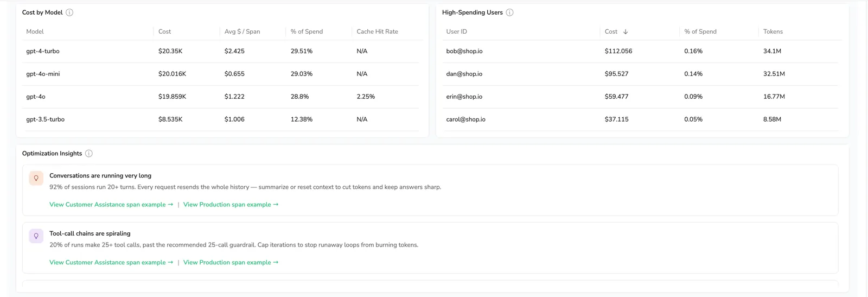Screen dimensions: 868x297
Task: Sort by User ID column header
Action: (x=456, y=31)
